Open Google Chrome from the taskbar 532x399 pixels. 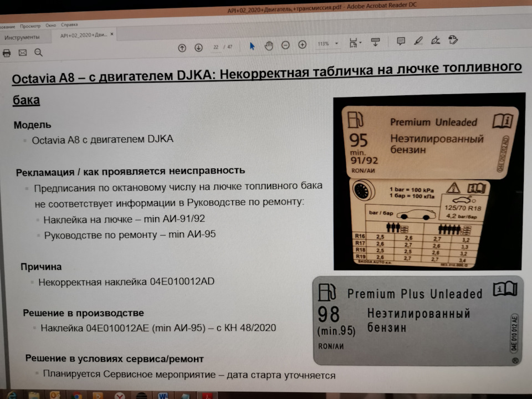[76, 396]
